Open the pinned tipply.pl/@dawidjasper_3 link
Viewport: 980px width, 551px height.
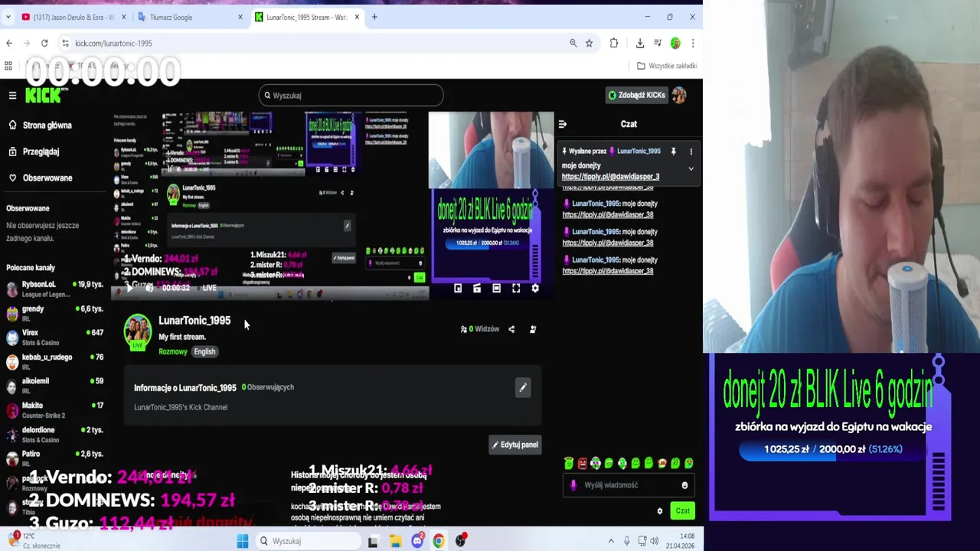(x=610, y=177)
